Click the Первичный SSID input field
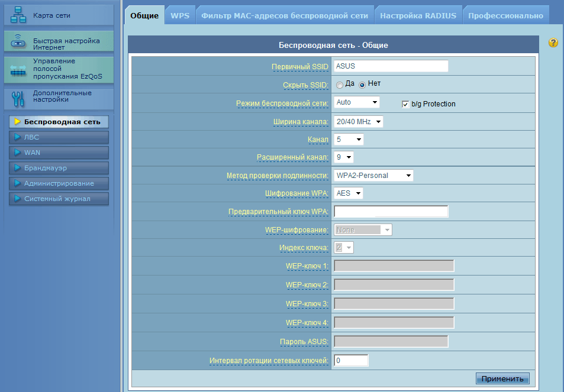Image resolution: width=564 pixels, height=392 pixels. (391, 66)
